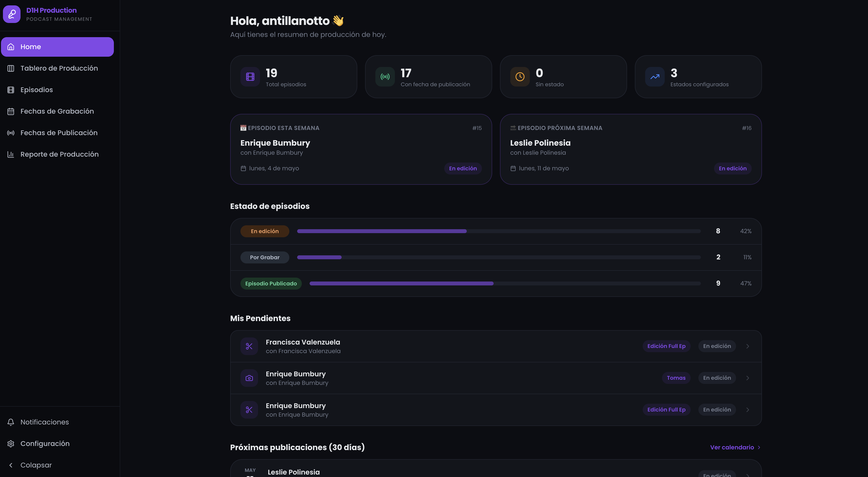
Task: Click the Tablero de Producción board icon
Action: point(11,68)
